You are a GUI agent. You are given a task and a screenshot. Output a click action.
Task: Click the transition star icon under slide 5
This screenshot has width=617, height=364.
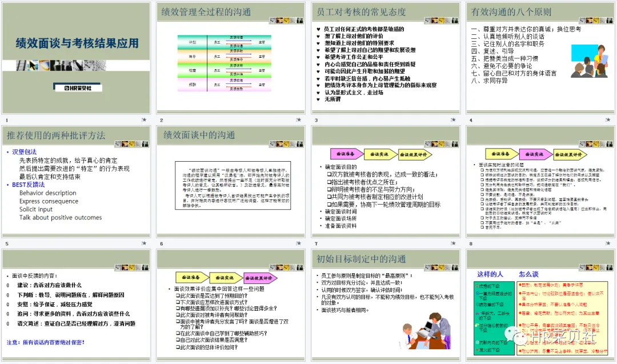point(144,243)
